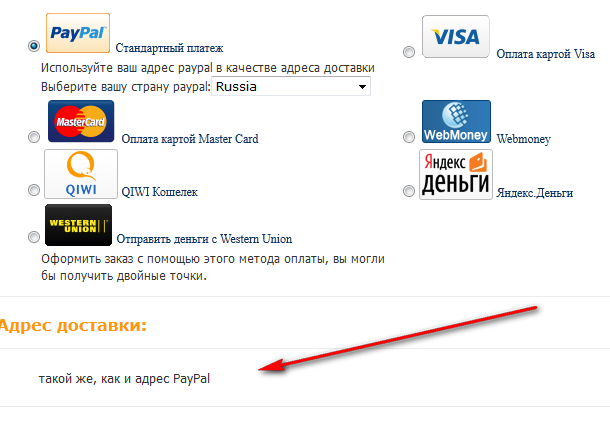
Task: Choose the Master Card radio button
Action: [34, 137]
